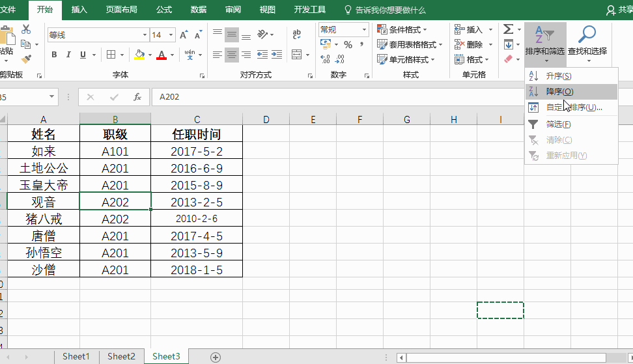The width and height of the screenshot is (633, 364).
Task: Open font name dropdown 等线
Action: coord(145,35)
